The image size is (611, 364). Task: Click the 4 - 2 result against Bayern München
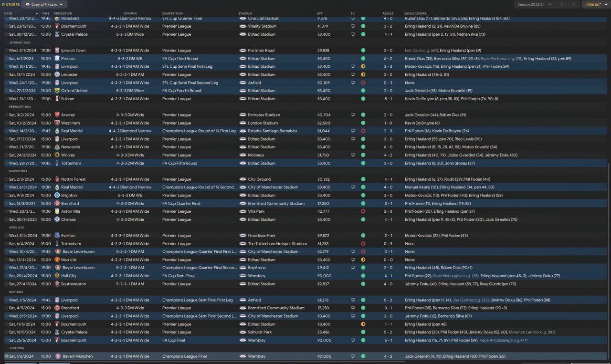[x=388, y=356]
